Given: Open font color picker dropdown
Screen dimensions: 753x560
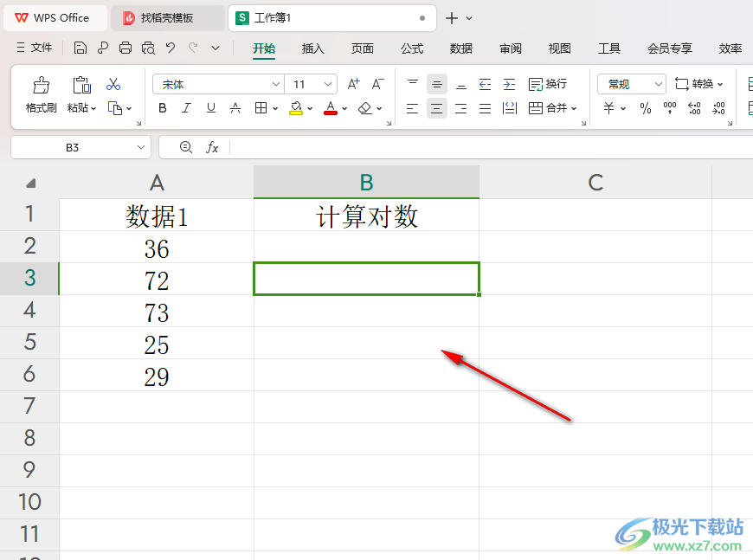Looking at the screenshot, I should pos(344,108).
